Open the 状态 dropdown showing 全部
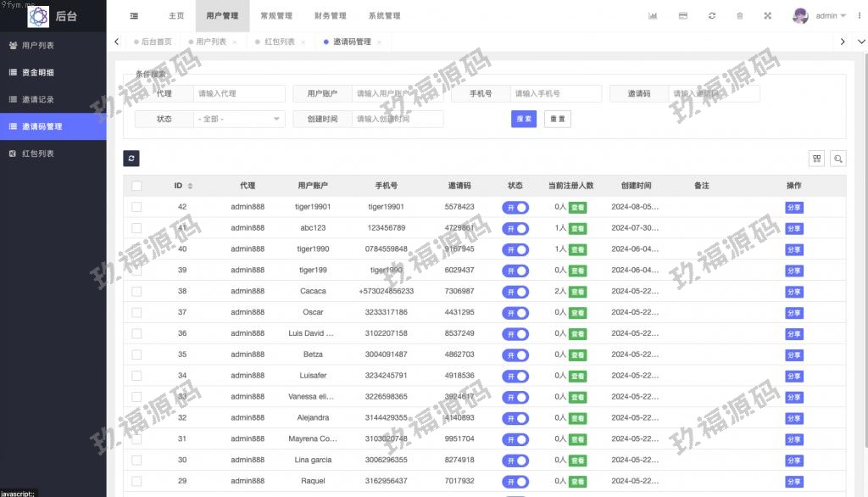Viewport: 868px width, 497px height. click(x=240, y=120)
